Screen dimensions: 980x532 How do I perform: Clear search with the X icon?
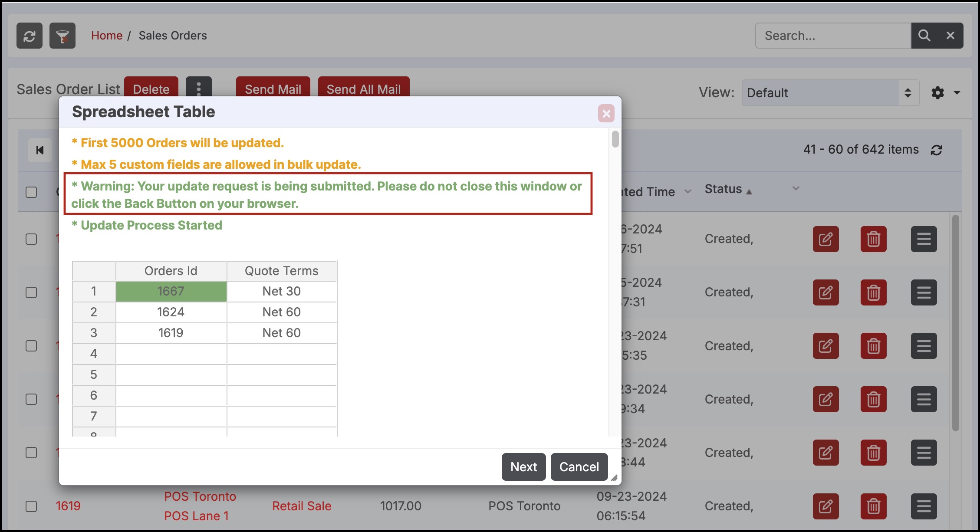click(x=950, y=36)
